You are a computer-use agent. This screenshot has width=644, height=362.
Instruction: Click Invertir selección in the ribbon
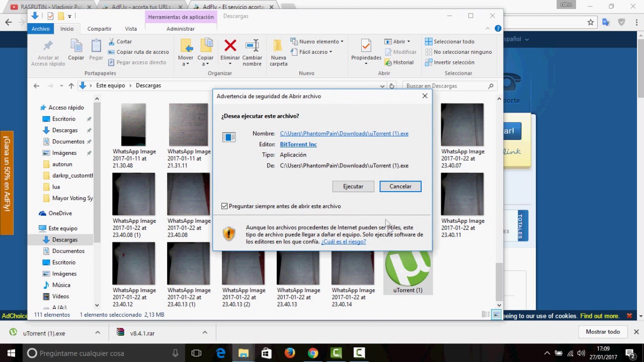(450, 62)
